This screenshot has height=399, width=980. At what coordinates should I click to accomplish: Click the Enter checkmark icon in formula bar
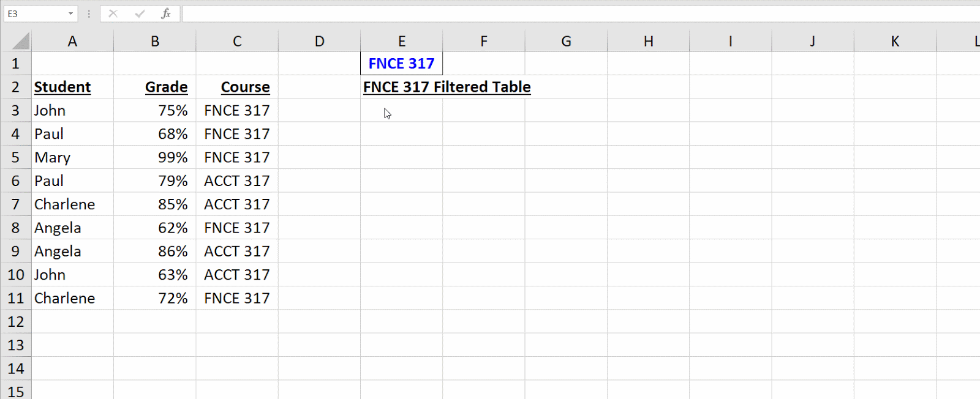(140, 13)
